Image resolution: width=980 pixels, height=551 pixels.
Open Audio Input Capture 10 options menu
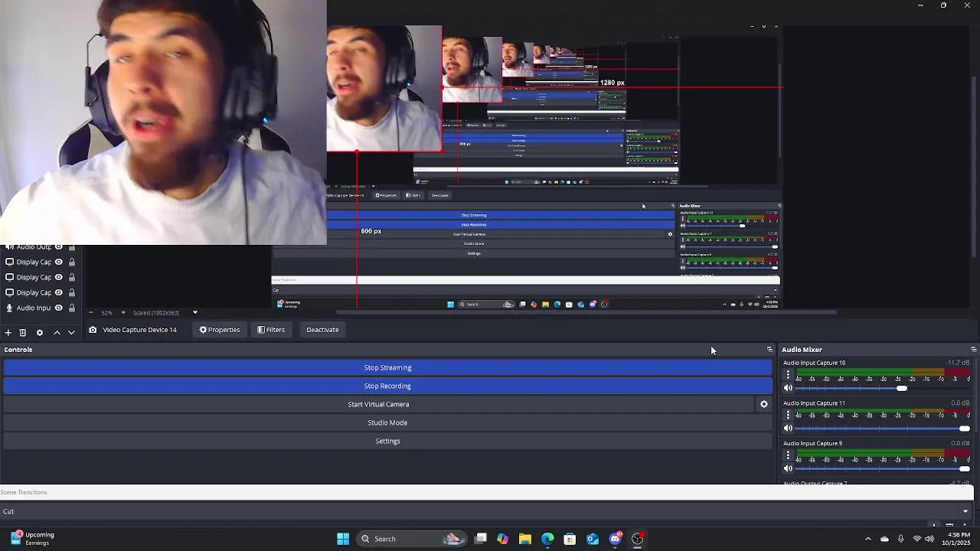[x=788, y=375]
